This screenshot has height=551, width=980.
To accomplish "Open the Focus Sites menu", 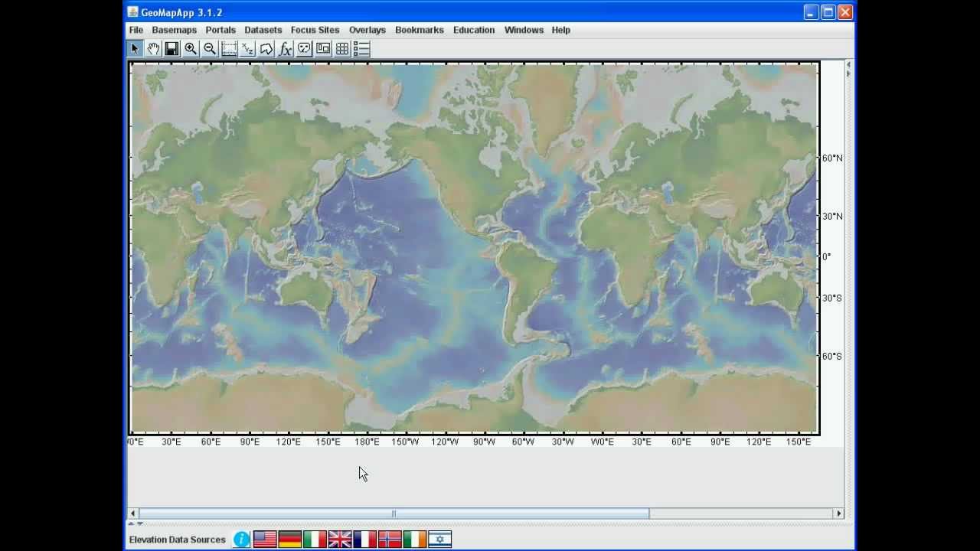I will pyautogui.click(x=315, y=30).
